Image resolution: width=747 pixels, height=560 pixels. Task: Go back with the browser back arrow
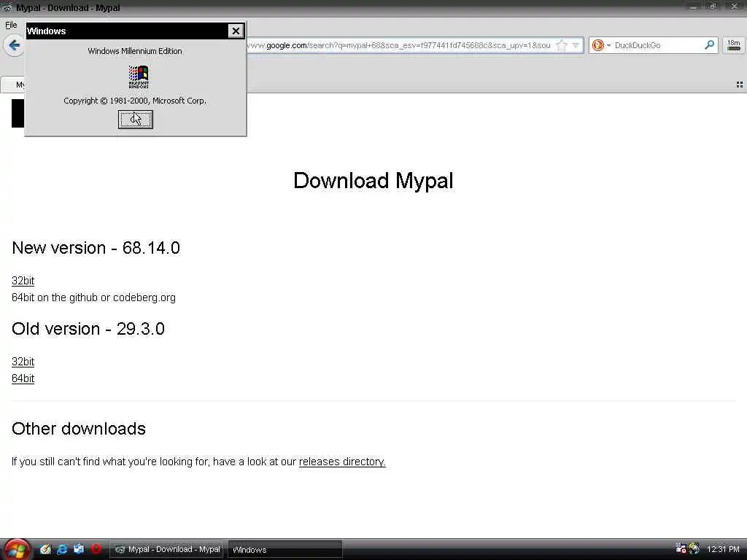(x=15, y=45)
